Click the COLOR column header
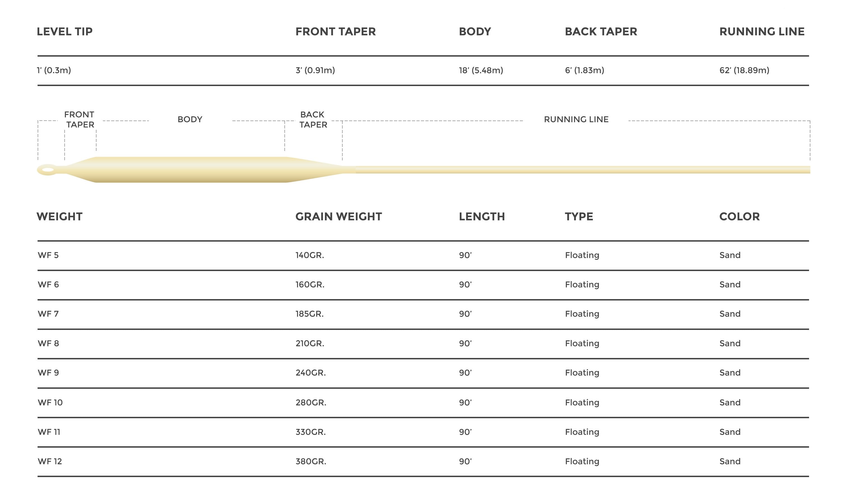Screen dimensions: 841x504 click(x=739, y=217)
